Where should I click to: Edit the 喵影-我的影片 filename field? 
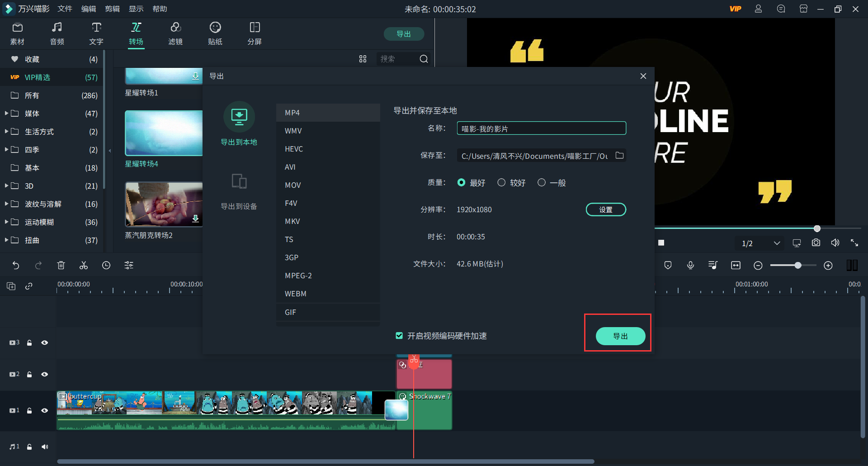pos(541,128)
